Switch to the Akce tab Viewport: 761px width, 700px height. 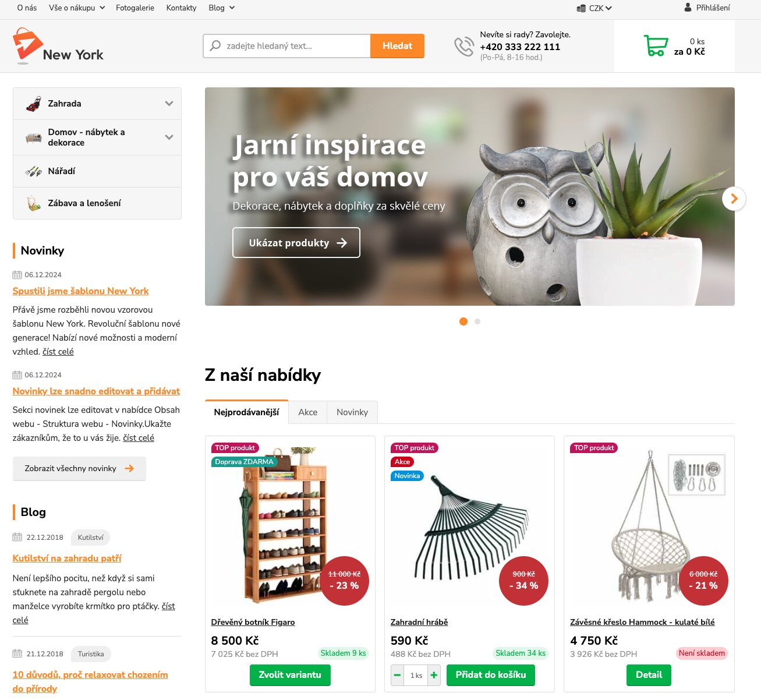pos(308,412)
